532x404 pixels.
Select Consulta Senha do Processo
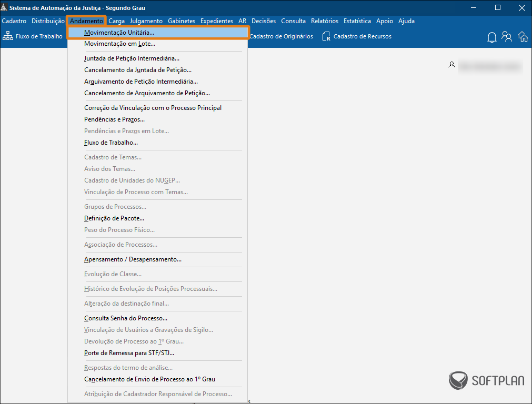tap(126, 318)
